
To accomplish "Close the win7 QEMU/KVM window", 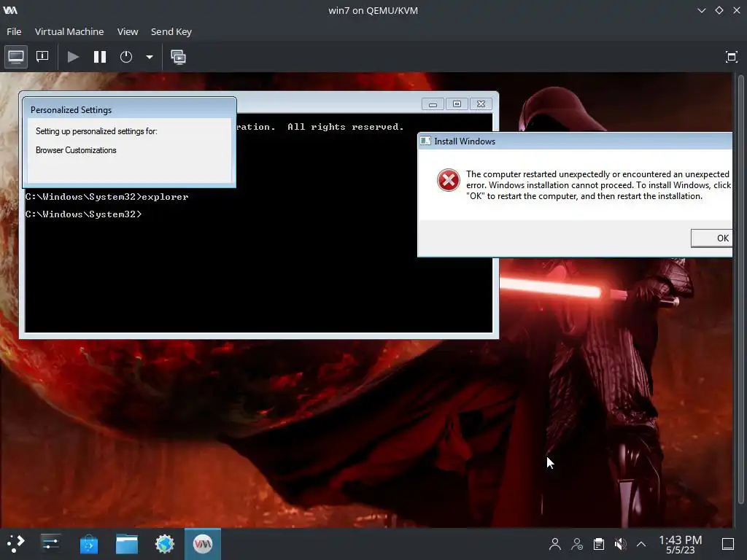I will pyautogui.click(x=737, y=10).
